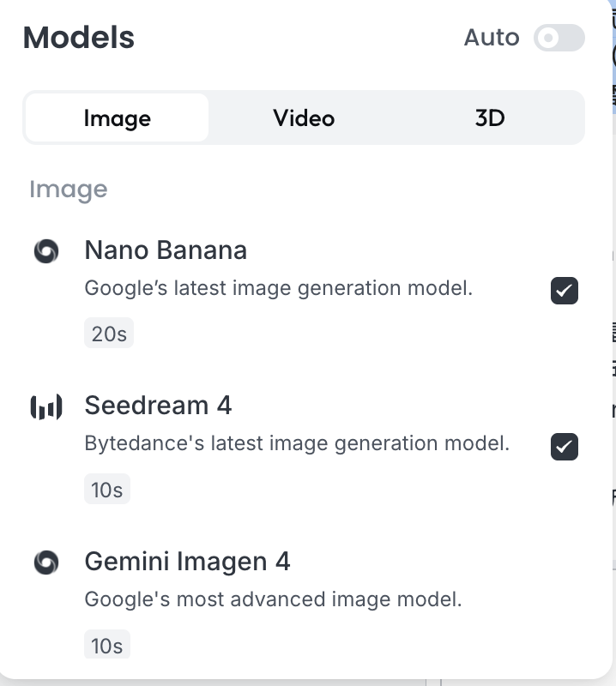Click the Gemini Imagen 4 logo icon
616x686 pixels.
(46, 563)
